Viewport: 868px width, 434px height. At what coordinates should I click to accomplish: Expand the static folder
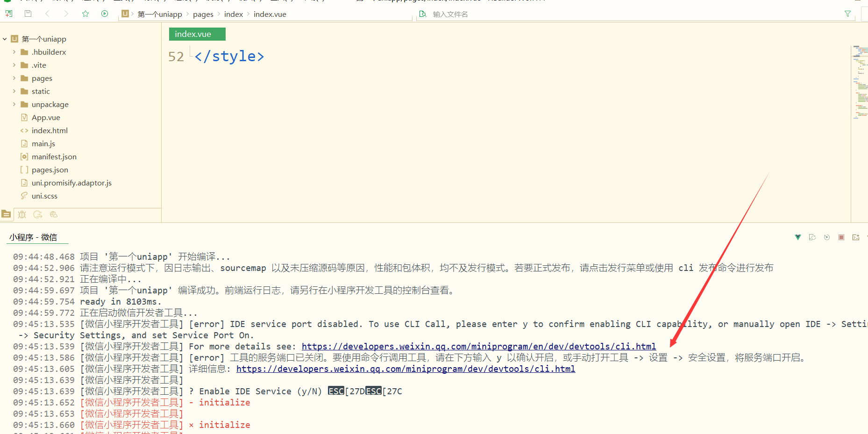click(x=14, y=91)
